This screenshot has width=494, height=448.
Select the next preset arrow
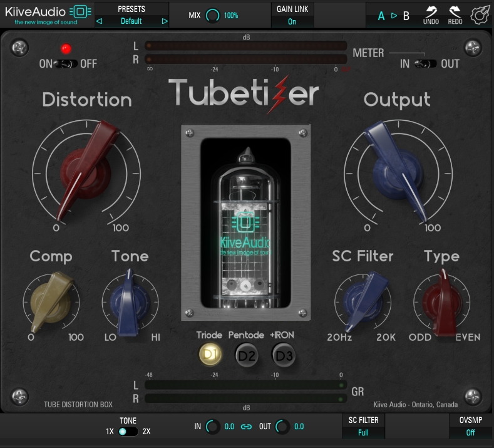(165, 21)
